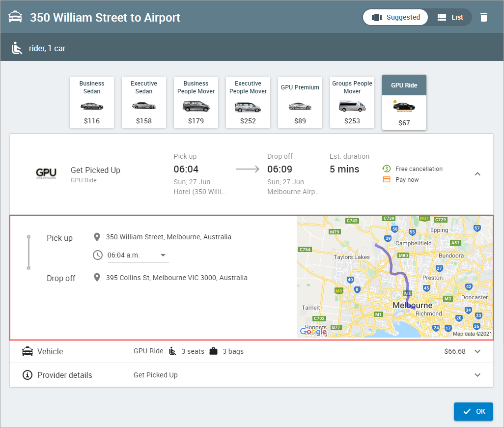Image resolution: width=504 pixels, height=428 pixels.
Task: Click the Provider details info icon
Action: pos(28,375)
